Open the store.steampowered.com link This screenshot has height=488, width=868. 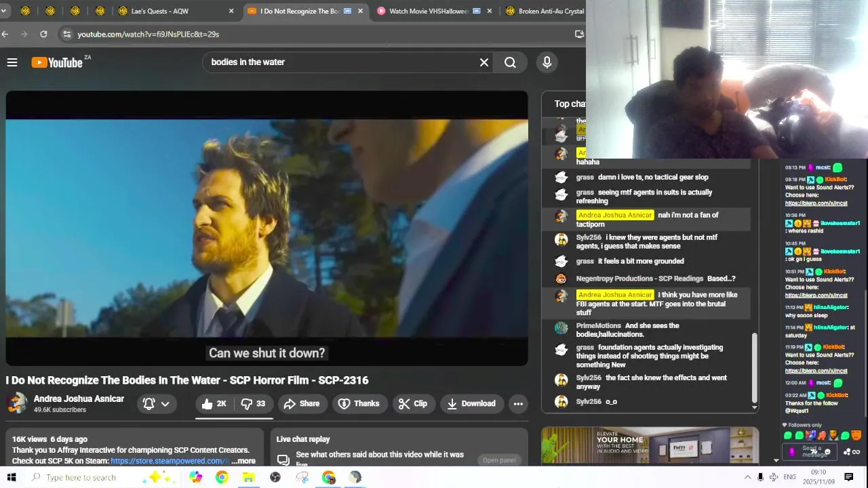[170, 461]
